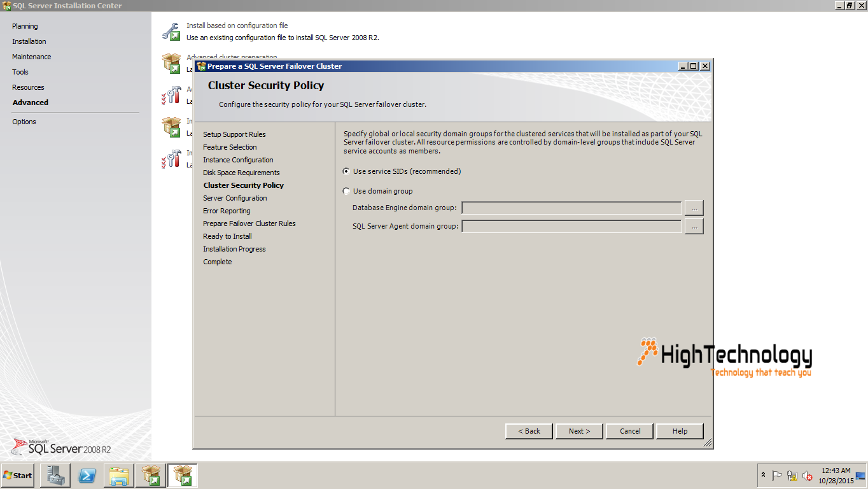Click Install based on configuration file link
Image resolution: width=868 pixels, height=489 pixels.
(237, 25)
